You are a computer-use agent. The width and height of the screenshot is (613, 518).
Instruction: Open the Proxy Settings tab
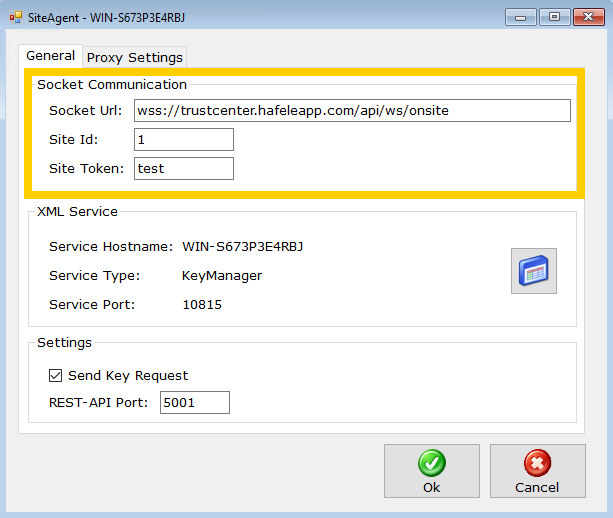click(x=134, y=57)
